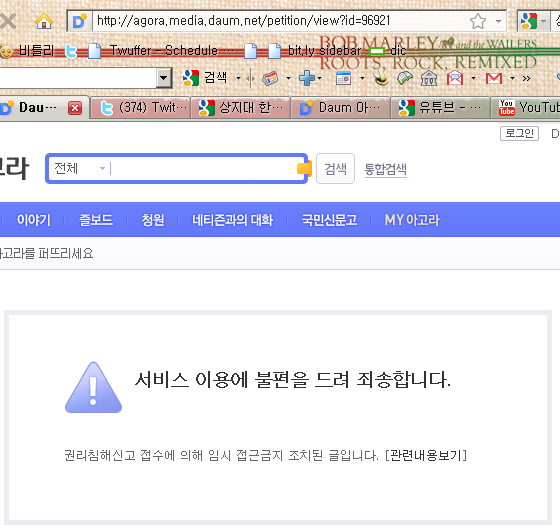Bookmark this page with the star icon
Image resolution: width=560 pixels, height=529 pixels.
click(478, 21)
